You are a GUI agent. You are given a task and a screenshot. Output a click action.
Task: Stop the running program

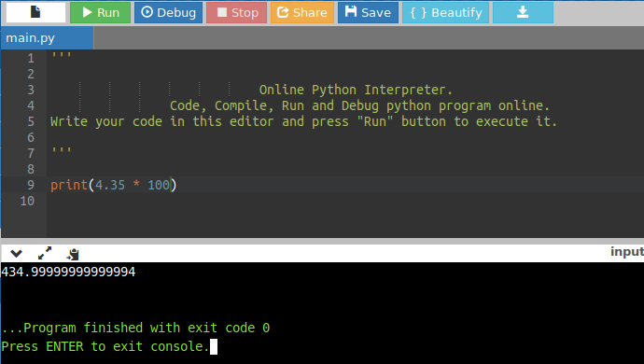[x=236, y=12]
